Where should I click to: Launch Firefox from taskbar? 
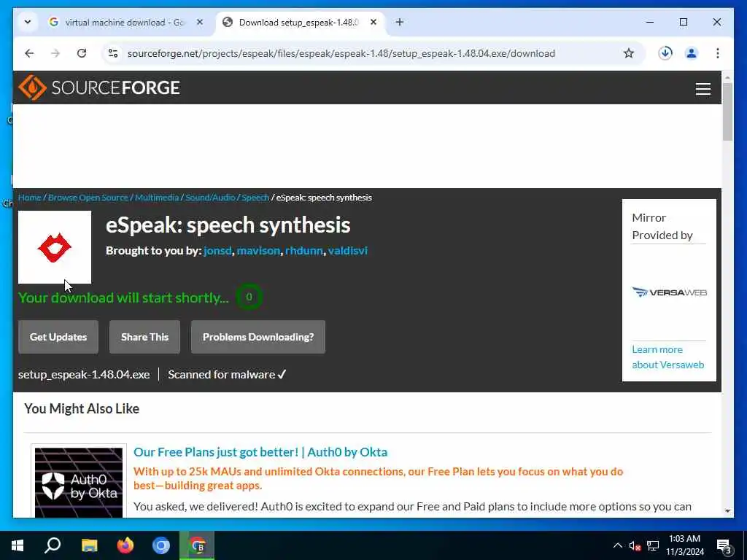tap(125, 545)
